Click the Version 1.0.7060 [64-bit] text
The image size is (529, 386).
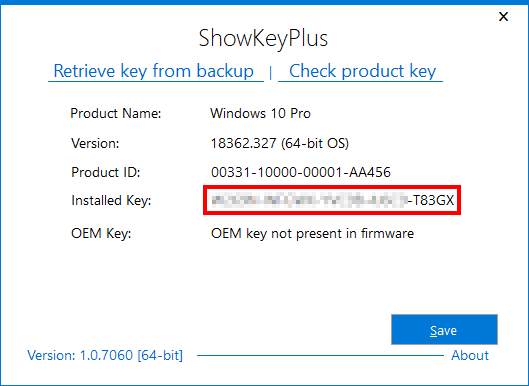click(105, 355)
